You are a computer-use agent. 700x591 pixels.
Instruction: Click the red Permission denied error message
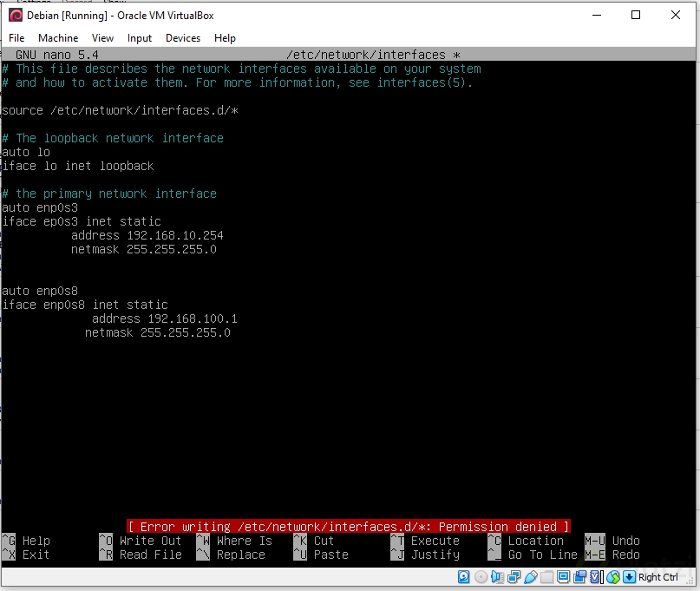tap(349, 527)
